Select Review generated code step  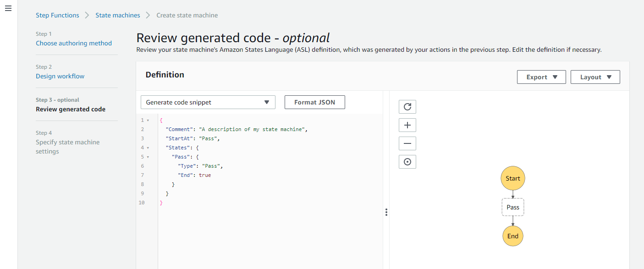click(71, 109)
